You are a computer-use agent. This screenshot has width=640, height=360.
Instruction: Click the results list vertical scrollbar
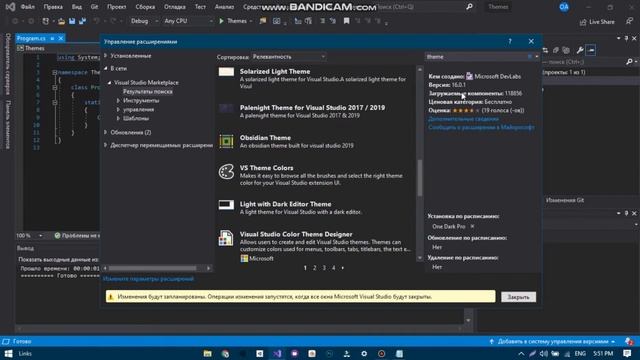420,178
